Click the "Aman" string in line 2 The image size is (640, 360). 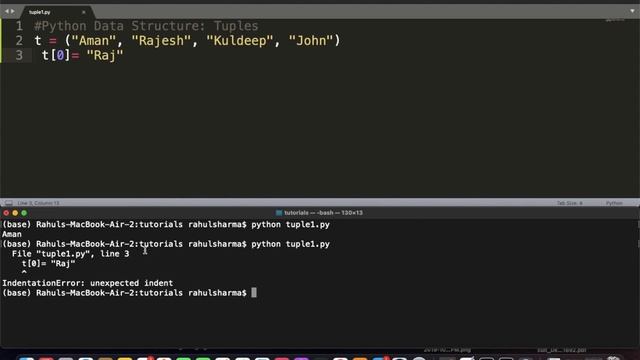point(93,41)
